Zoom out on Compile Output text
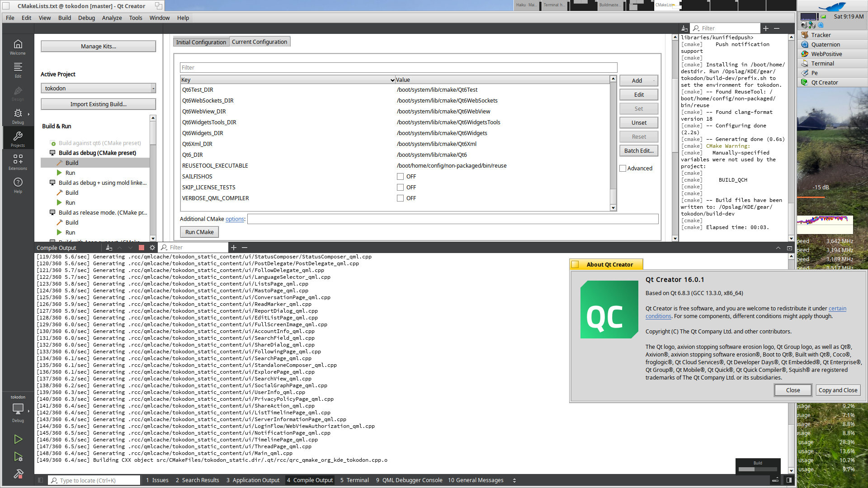 (245, 248)
